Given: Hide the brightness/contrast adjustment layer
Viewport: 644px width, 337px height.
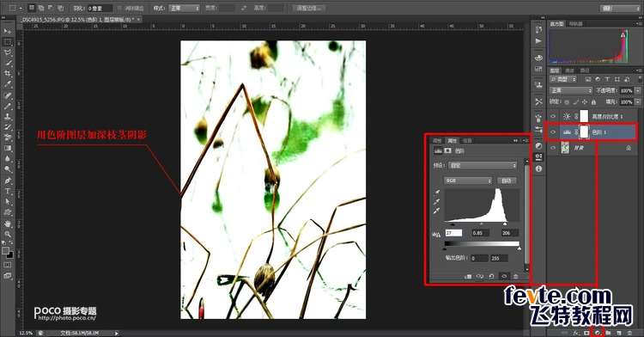Looking at the screenshot, I should (x=553, y=117).
